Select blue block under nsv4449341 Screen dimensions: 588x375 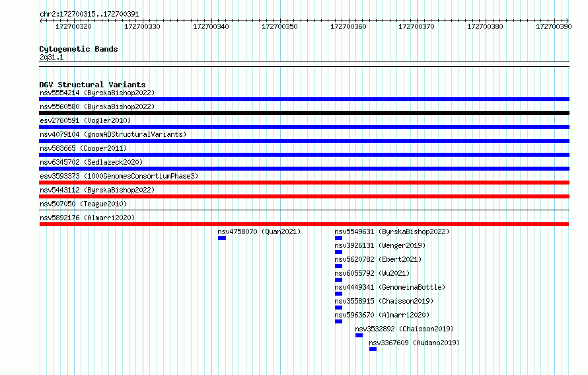click(x=338, y=294)
